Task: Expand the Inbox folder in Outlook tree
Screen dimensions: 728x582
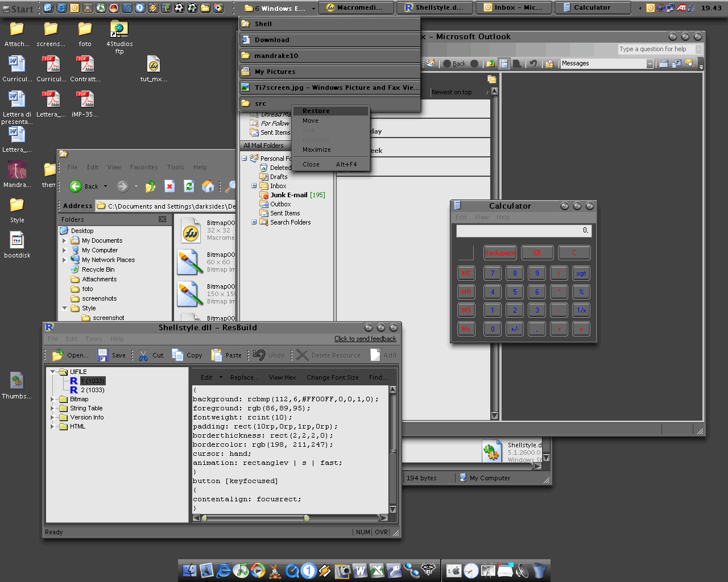Action: pyautogui.click(x=254, y=186)
